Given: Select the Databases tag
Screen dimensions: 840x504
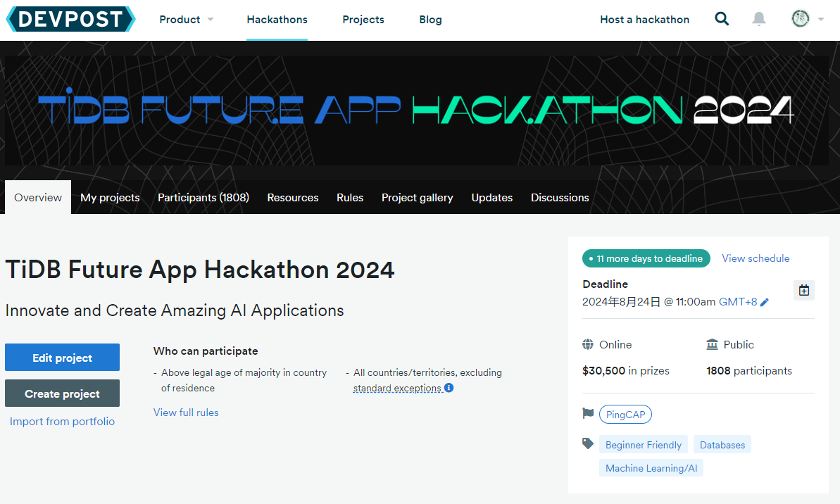Looking at the screenshot, I should pyautogui.click(x=722, y=445).
